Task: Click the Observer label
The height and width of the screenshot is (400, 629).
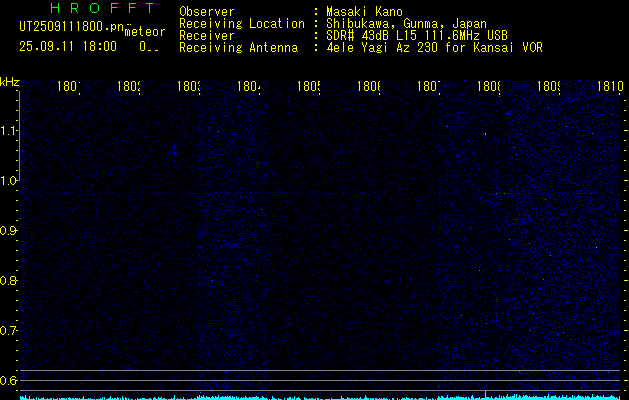Action: tap(207, 12)
